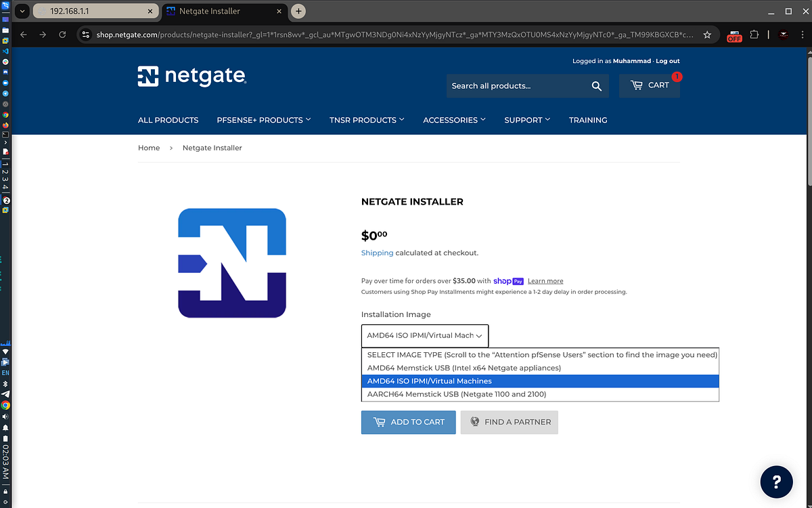Screen dimensions: 812x508
Task: Open the All Products menu item
Action: coord(168,120)
